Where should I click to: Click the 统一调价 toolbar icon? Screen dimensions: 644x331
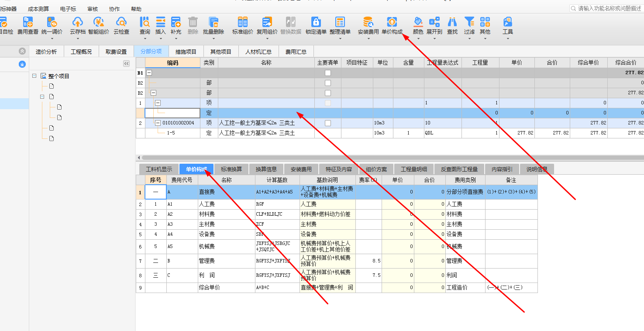click(x=52, y=22)
